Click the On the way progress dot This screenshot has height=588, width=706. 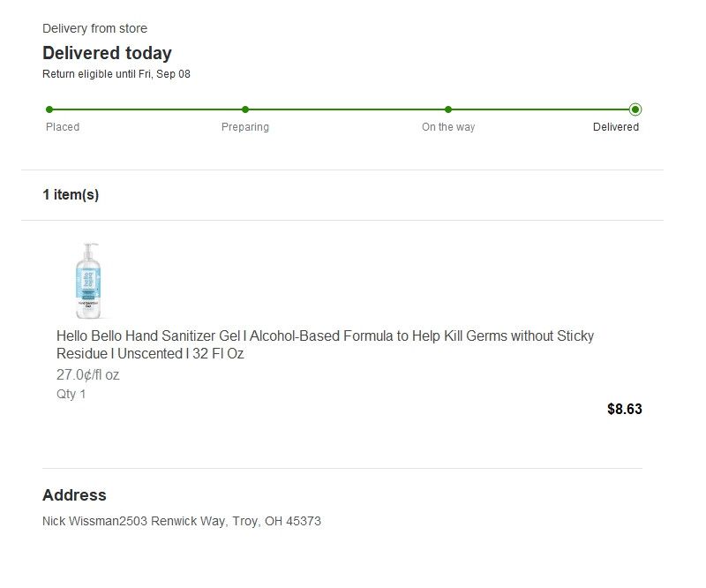pyautogui.click(x=448, y=109)
